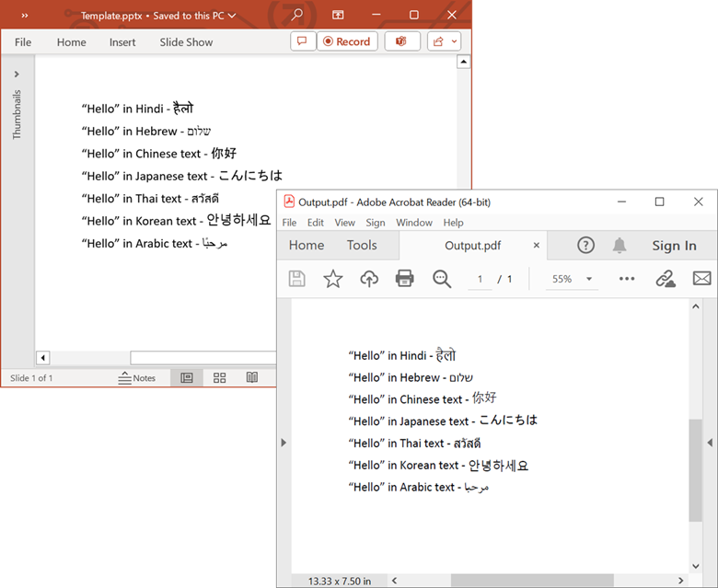Toggle the Notes pane in status bar
The height and width of the screenshot is (588, 718).
(136, 378)
